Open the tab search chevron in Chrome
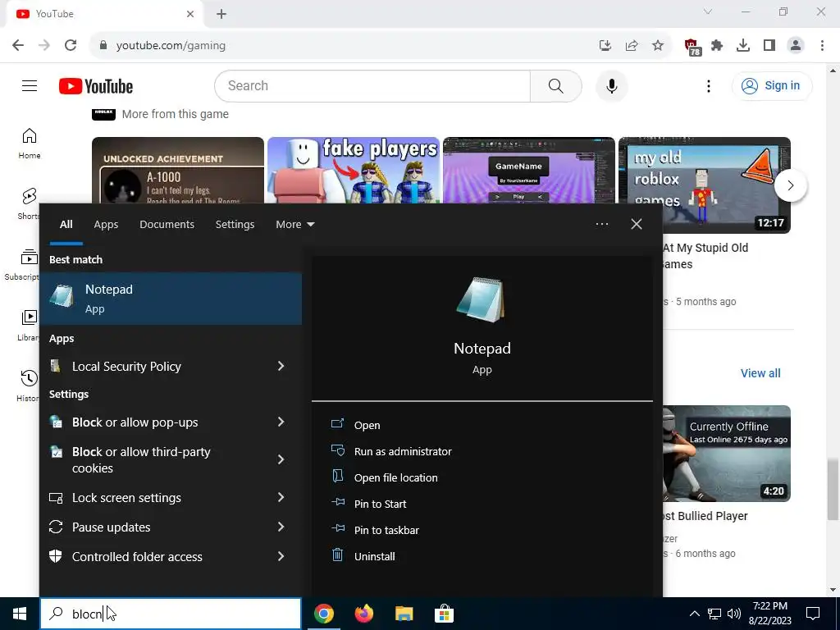The image size is (840, 630). [x=708, y=11]
